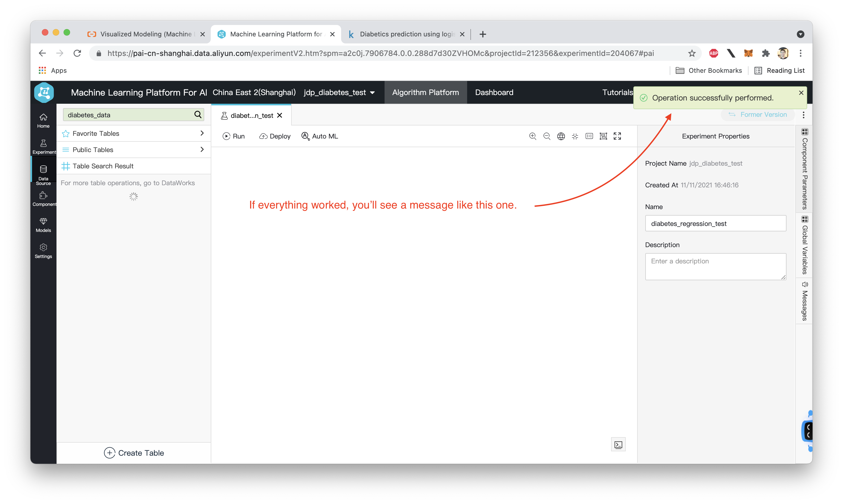Click the search diabetes_data input field
Image resolution: width=843 pixels, height=504 pixels.
[x=128, y=115]
